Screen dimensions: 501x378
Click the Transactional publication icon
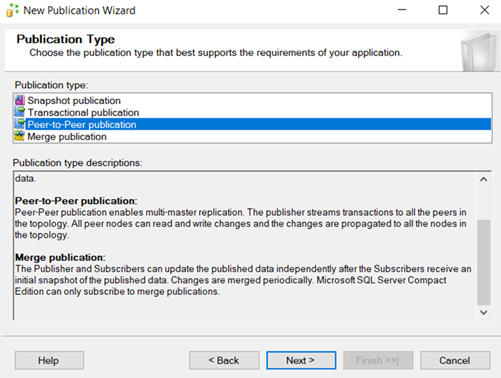pyautogui.click(x=20, y=112)
